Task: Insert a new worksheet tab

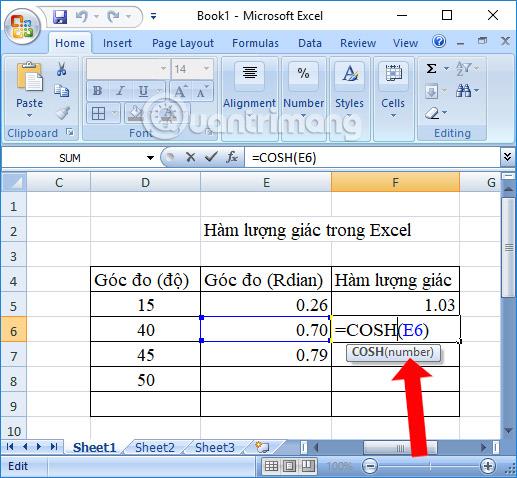Action: [x=262, y=447]
